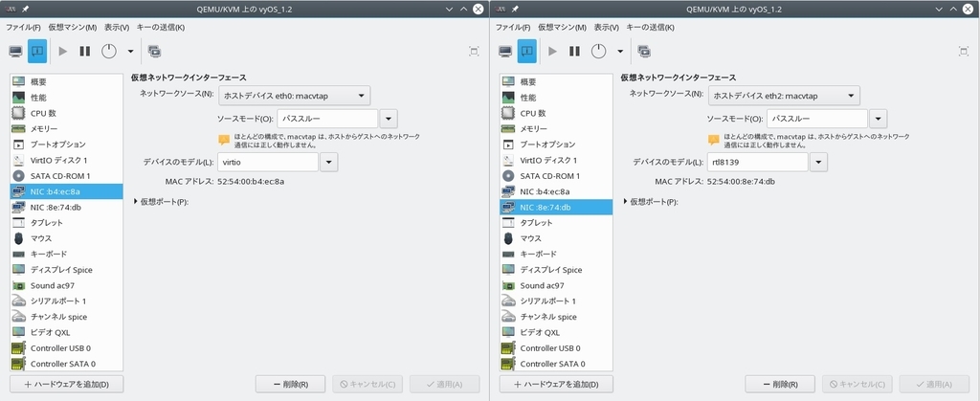Click ハードウェアを追加 button in left window

coord(67,384)
